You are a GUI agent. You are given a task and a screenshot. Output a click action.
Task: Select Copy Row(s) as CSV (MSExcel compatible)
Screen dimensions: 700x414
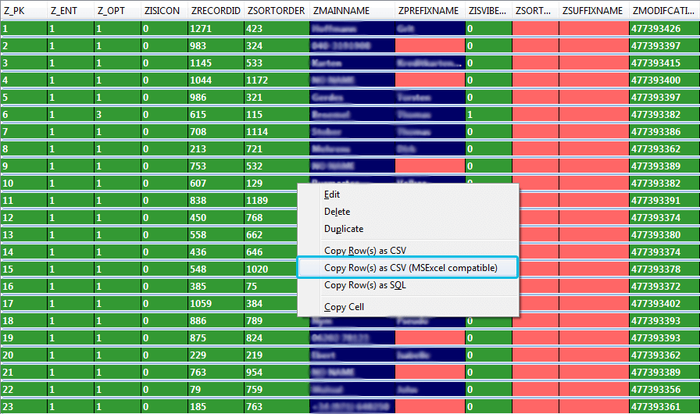click(x=407, y=268)
